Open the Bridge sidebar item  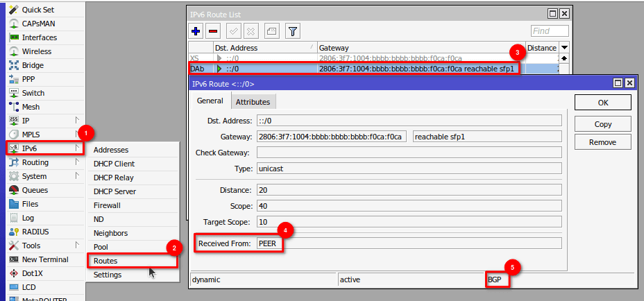pos(33,65)
